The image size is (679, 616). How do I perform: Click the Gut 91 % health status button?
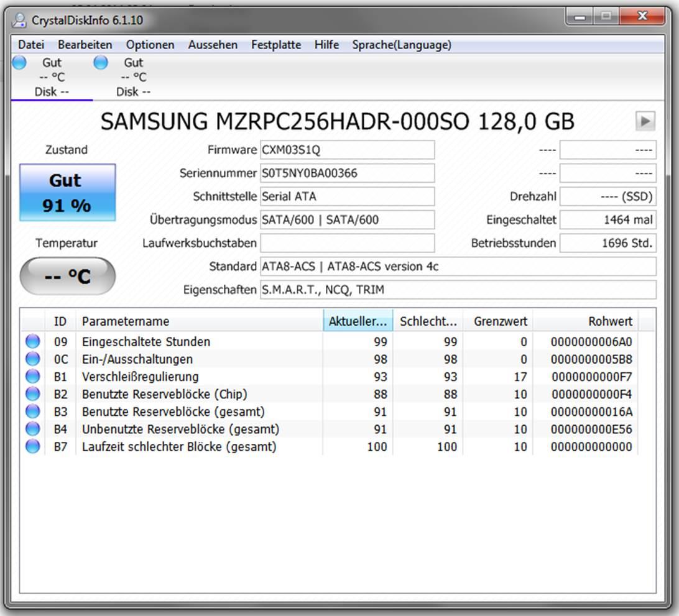pyautogui.click(x=68, y=193)
